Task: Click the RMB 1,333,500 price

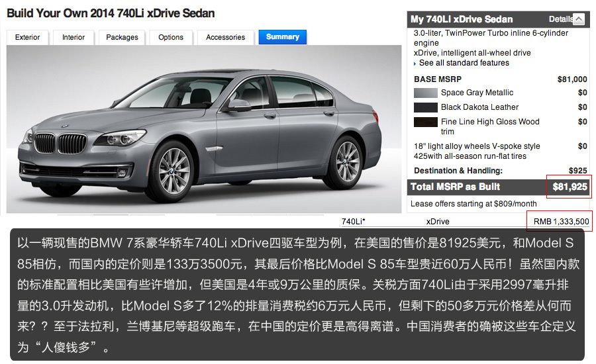Action: (x=561, y=222)
